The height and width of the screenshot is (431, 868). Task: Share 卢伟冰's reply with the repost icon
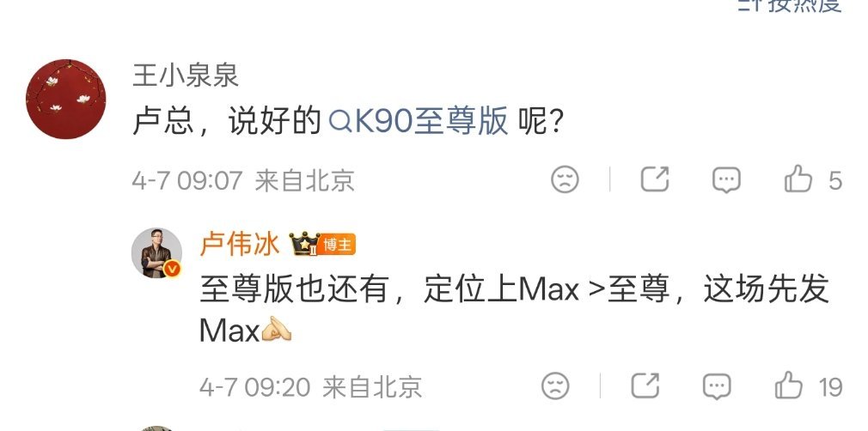(645, 385)
